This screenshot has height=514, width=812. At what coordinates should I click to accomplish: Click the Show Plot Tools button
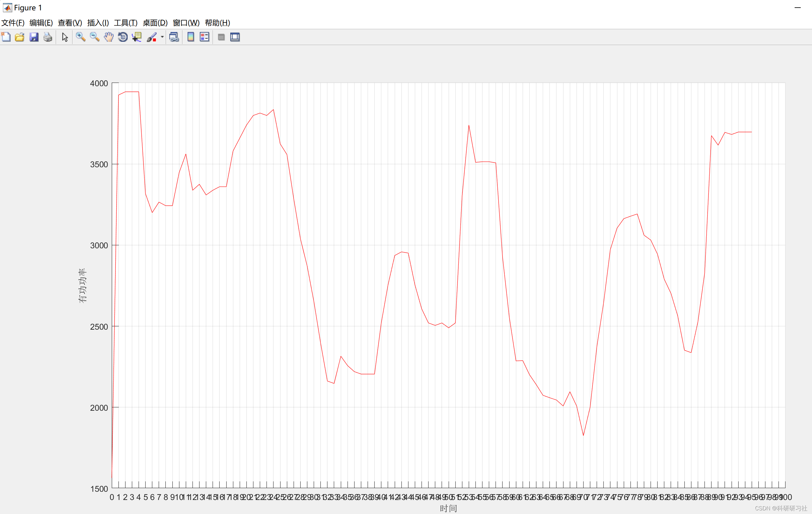[x=235, y=37]
